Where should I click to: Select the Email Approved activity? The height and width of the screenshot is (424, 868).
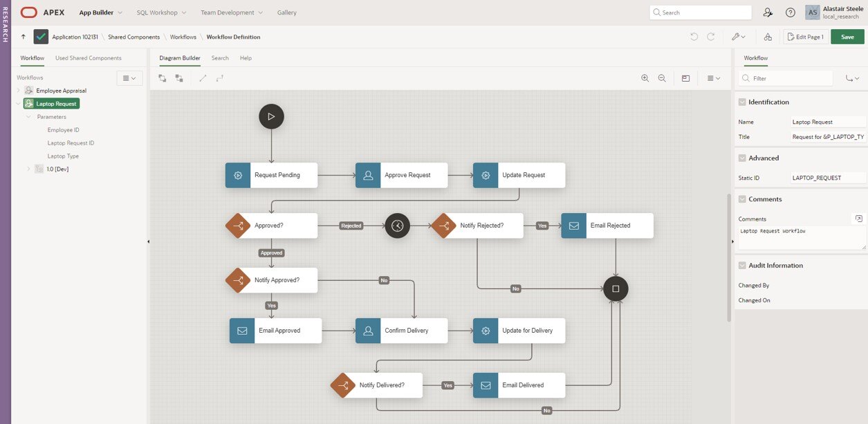tap(275, 331)
